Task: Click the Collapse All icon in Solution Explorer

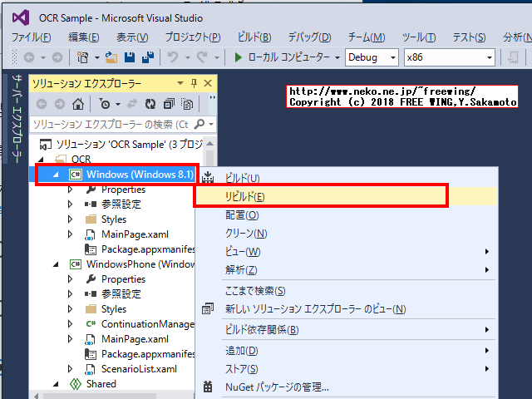Action: click(169, 104)
